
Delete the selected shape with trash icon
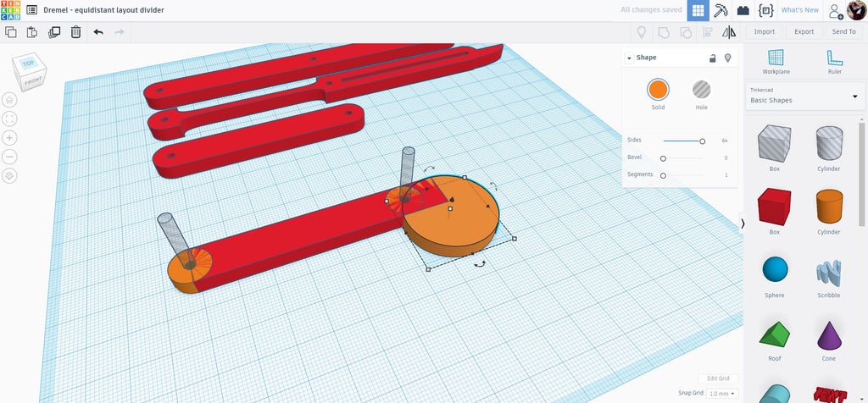pyautogui.click(x=75, y=32)
